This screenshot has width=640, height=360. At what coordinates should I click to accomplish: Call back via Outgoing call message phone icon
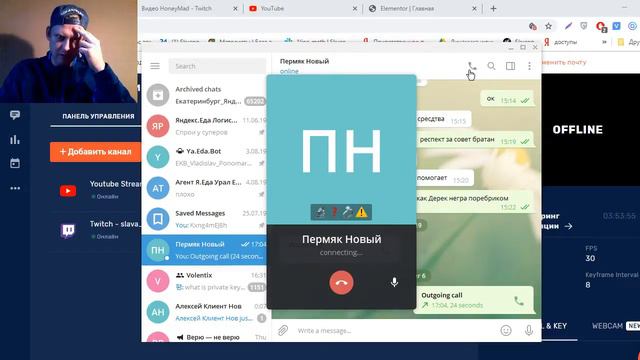(519, 301)
